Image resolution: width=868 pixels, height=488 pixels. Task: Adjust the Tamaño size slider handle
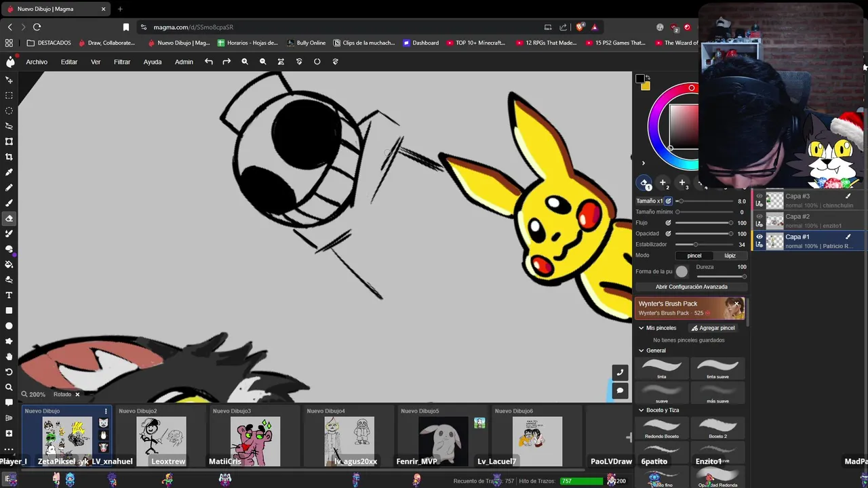click(x=679, y=201)
